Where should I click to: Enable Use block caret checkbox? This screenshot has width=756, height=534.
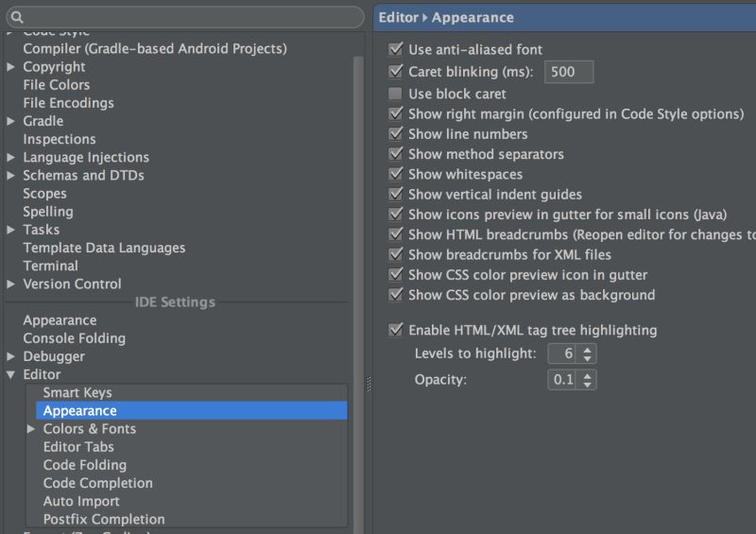pos(395,94)
